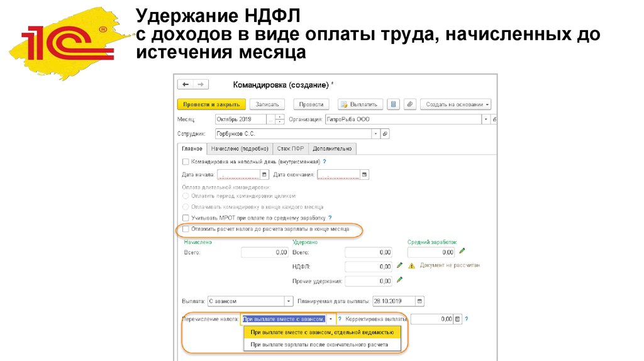Switch to the Дополнительно tab

(332, 148)
